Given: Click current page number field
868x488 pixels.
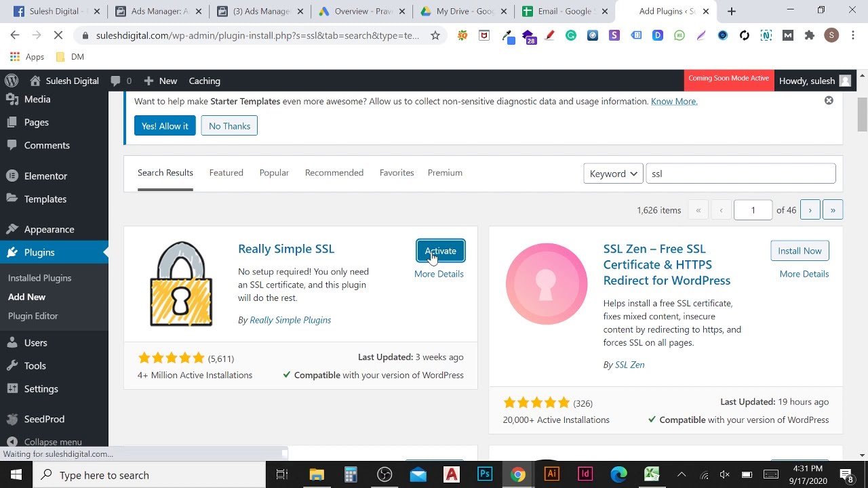Looking at the screenshot, I should [x=753, y=210].
